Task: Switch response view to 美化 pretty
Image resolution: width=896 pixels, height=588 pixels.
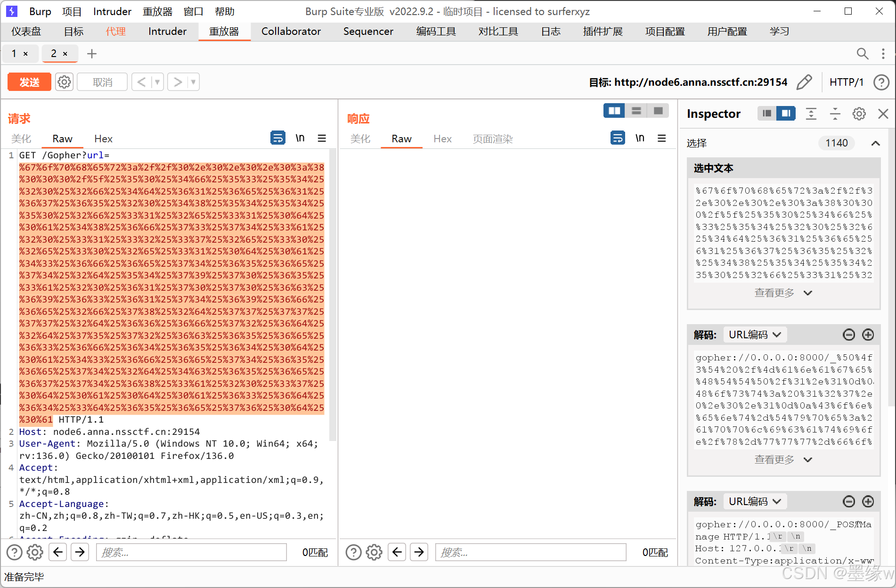Action: pos(360,139)
